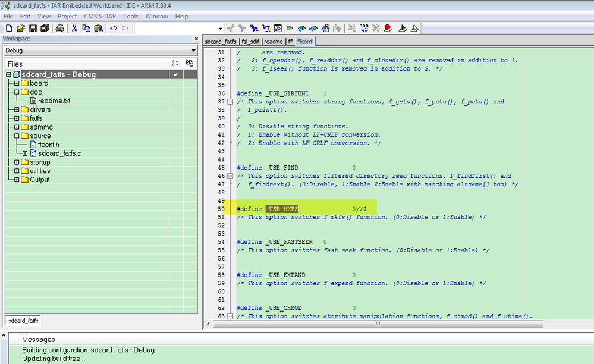Open the Window menu
Screen dimensions: 594x364
pyautogui.click(x=156, y=16)
